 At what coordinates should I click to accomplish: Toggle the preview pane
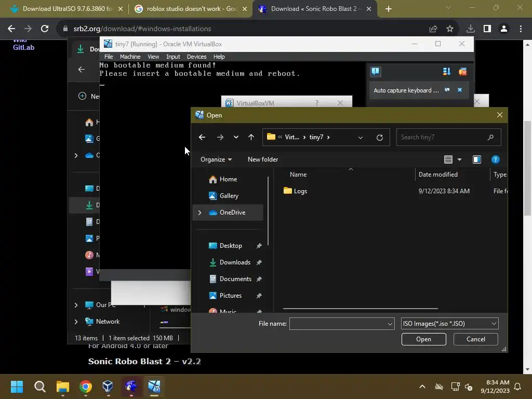click(477, 159)
